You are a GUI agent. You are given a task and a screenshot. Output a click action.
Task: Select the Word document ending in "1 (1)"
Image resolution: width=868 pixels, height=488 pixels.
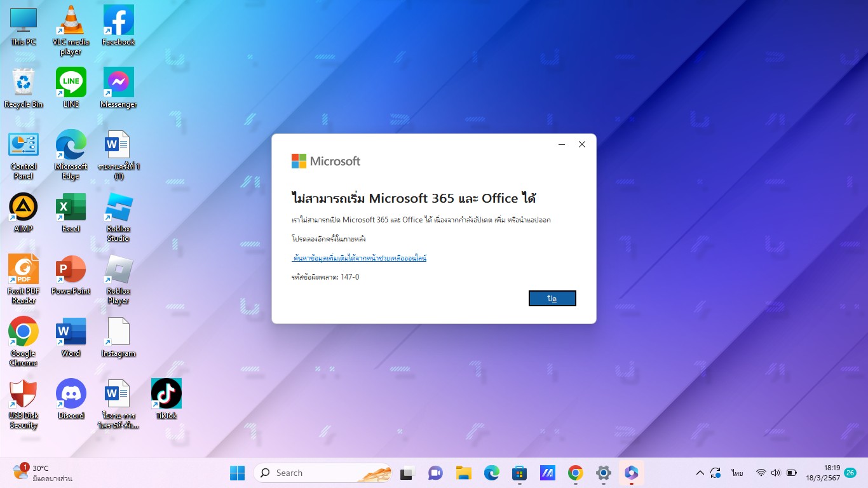point(118,156)
